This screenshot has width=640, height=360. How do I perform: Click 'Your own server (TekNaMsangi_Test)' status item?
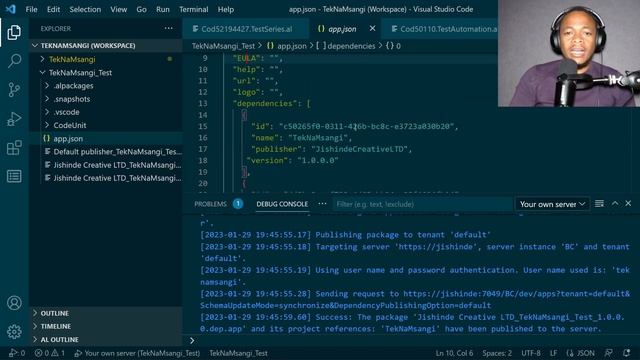138,353
